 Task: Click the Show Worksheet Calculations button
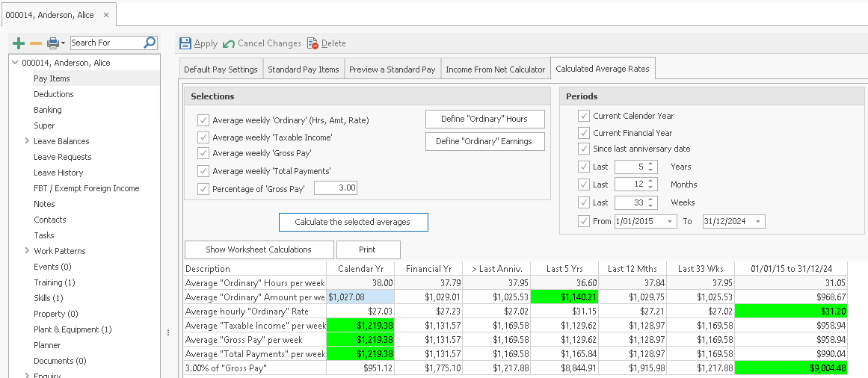(258, 250)
